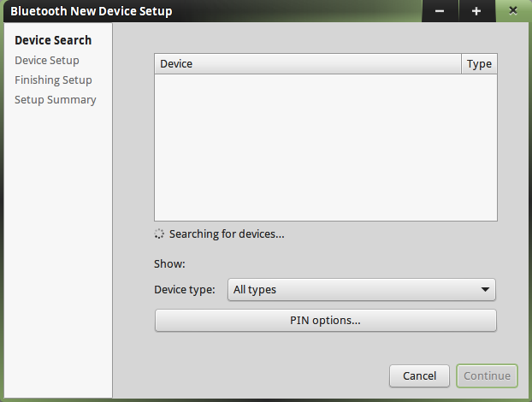
Task: Click the 'Searching for devices...' status text
Action: [227, 234]
